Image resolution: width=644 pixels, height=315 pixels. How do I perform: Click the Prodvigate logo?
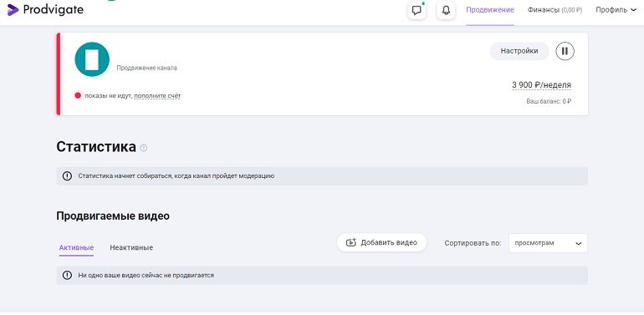coord(45,10)
